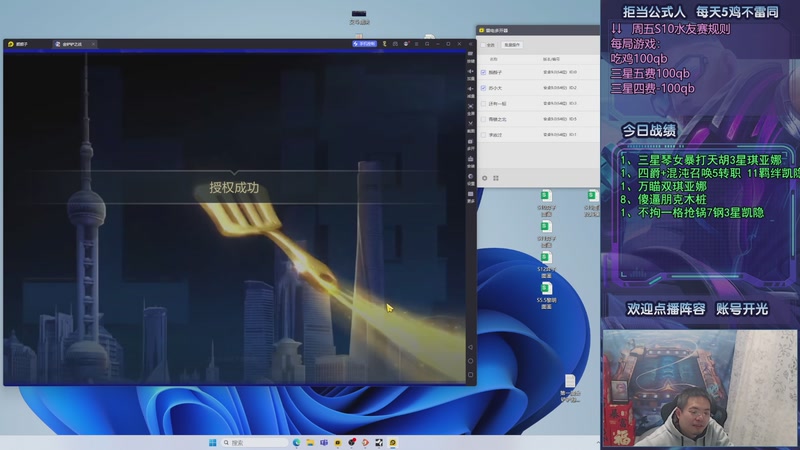Check the instance row with ID:1
This screenshot has height=450, width=800.
tap(483, 135)
